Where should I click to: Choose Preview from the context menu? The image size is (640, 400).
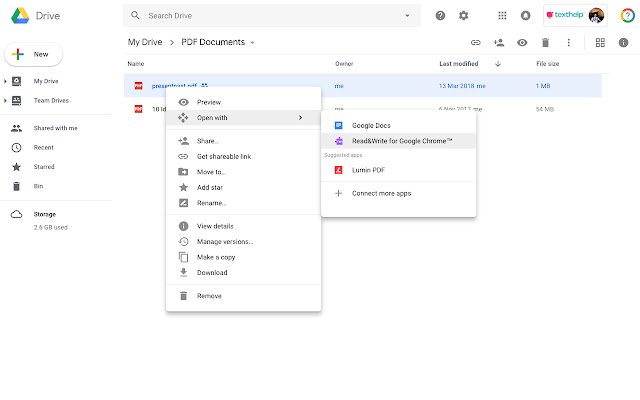(x=244, y=102)
